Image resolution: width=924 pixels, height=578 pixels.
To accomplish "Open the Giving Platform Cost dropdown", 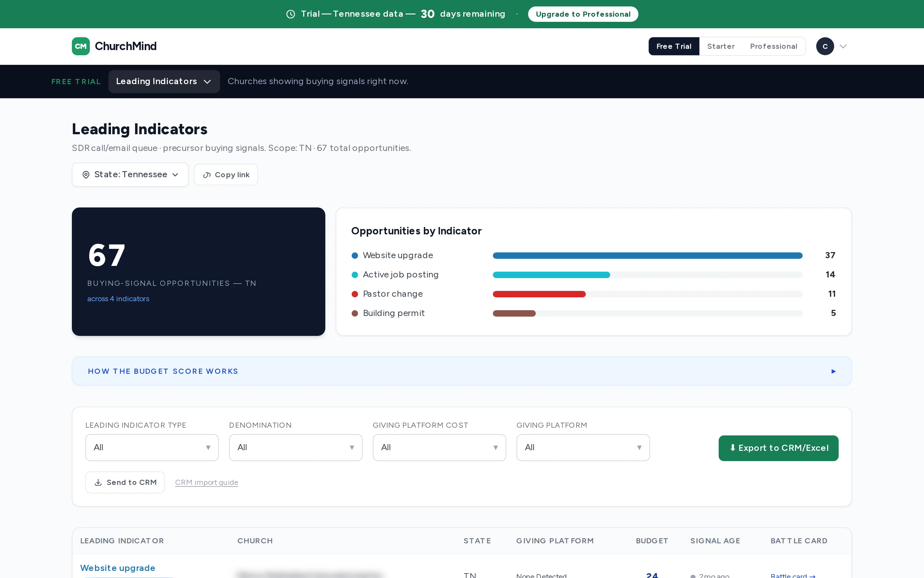I will tap(439, 447).
